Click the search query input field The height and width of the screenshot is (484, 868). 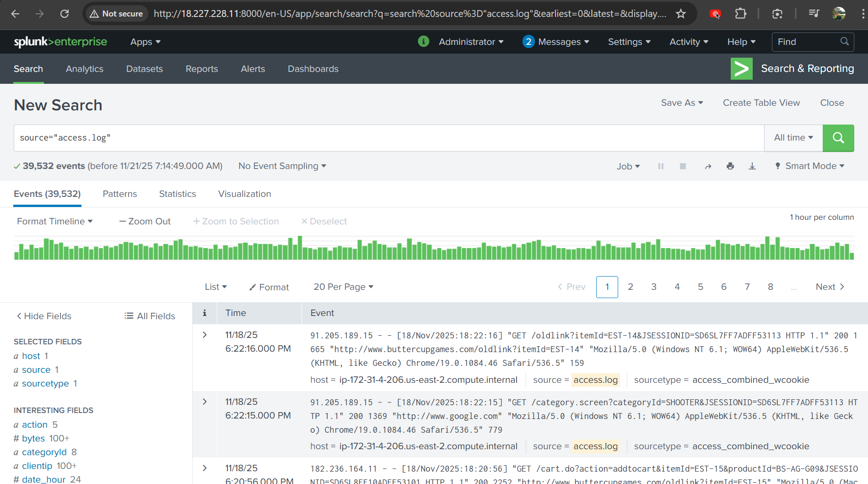tap(389, 138)
